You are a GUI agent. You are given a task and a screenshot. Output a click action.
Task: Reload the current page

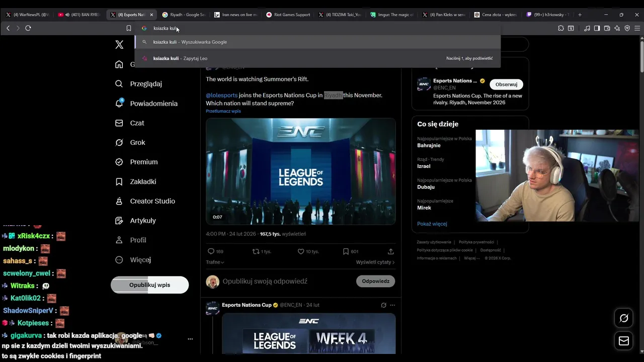tap(28, 28)
